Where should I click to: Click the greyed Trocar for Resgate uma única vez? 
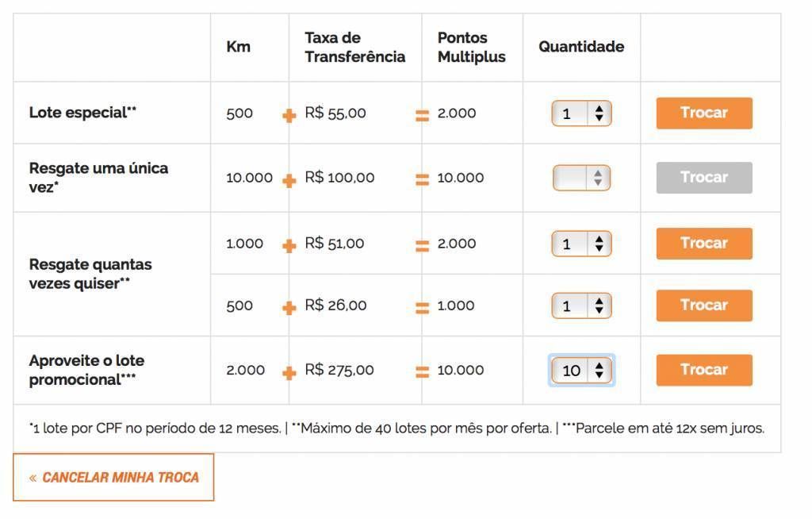[704, 178]
